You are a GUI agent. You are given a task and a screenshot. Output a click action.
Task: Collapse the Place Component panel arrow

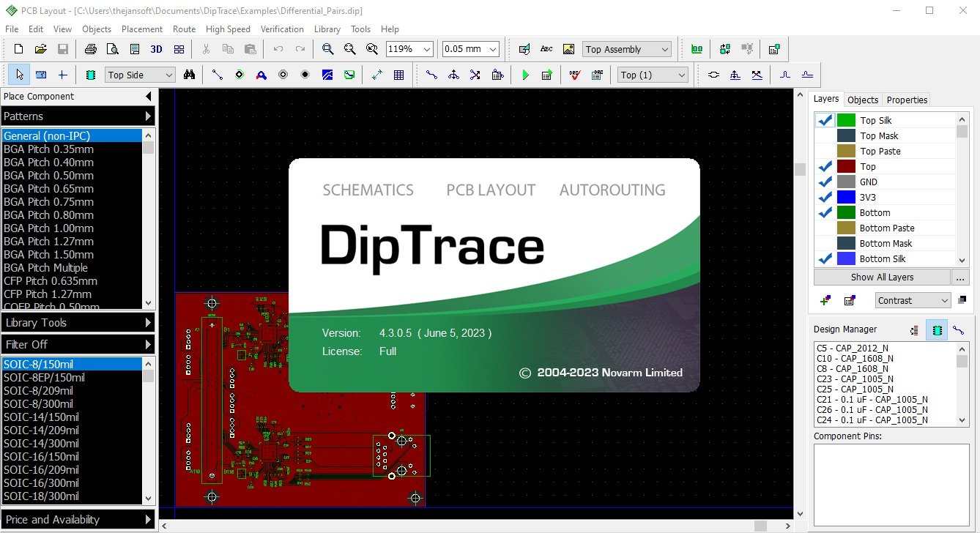[148, 96]
